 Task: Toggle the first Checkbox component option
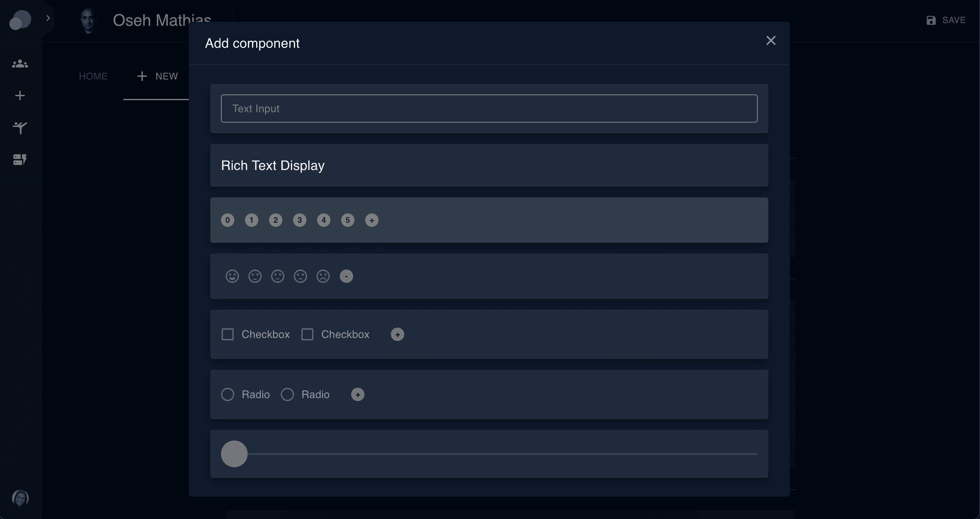pyautogui.click(x=228, y=334)
